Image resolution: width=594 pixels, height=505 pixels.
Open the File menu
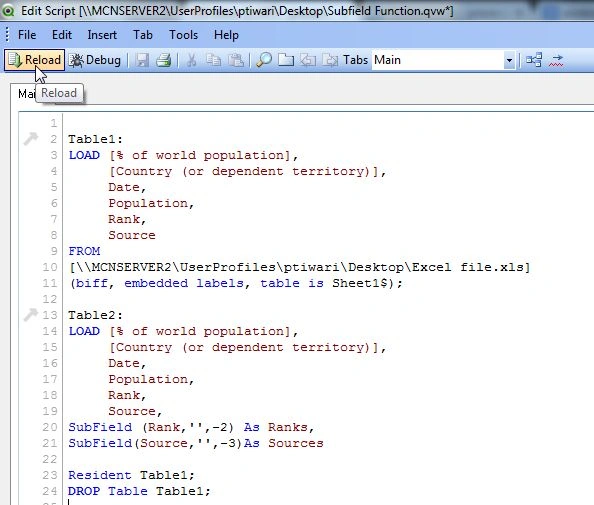tap(27, 35)
